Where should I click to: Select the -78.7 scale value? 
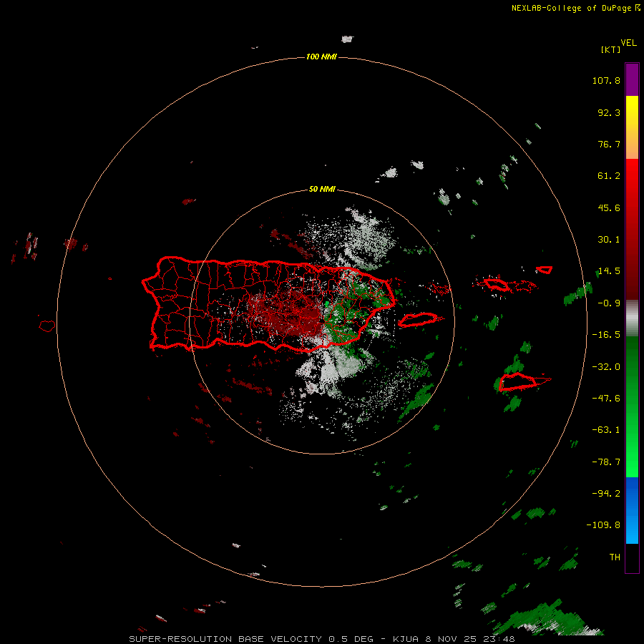click(606, 462)
